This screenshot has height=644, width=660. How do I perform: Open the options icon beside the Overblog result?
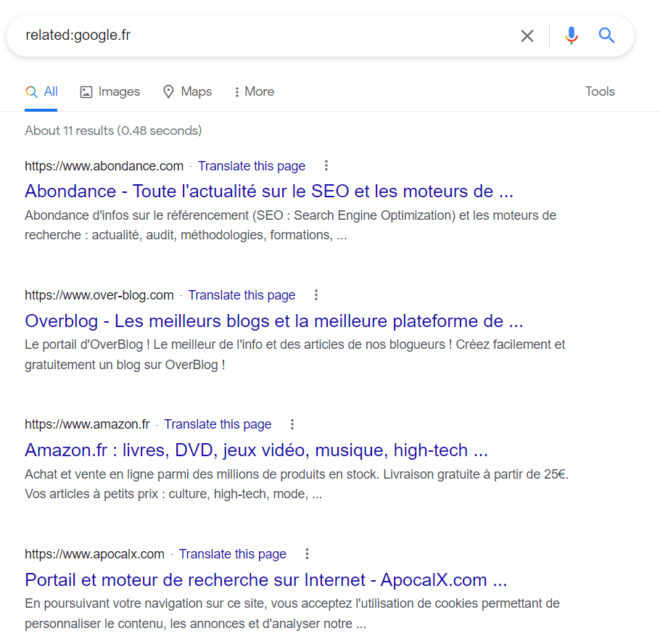point(316,294)
